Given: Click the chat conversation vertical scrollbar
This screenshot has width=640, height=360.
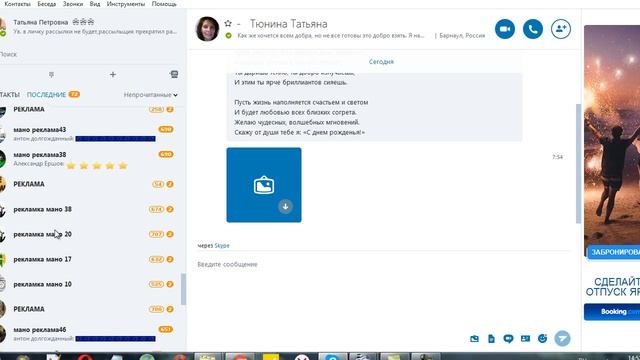Looking at the screenshot, I should coord(578,163).
